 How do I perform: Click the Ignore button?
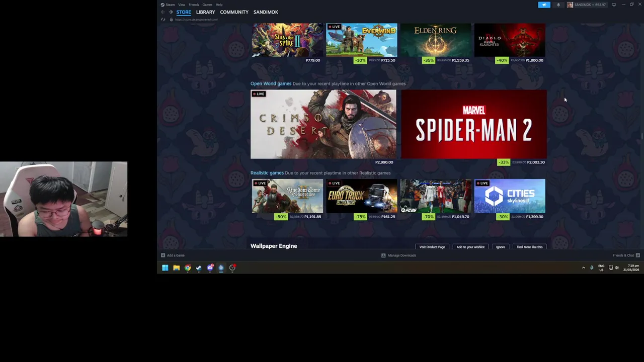(501, 247)
